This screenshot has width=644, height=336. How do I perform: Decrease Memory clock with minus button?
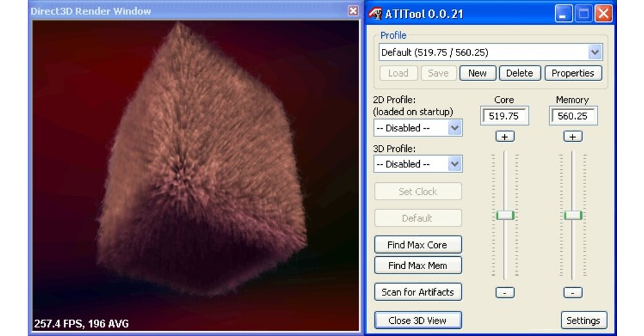tap(573, 292)
